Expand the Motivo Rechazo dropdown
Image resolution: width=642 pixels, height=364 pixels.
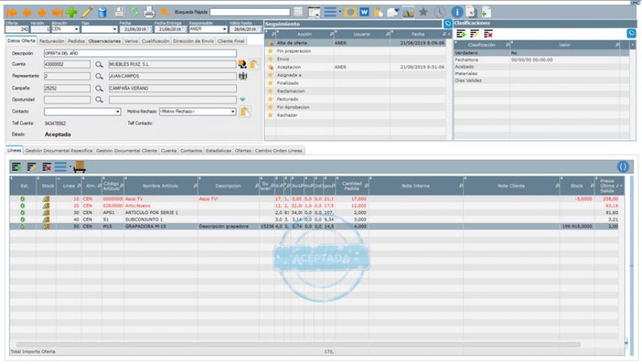[233, 111]
